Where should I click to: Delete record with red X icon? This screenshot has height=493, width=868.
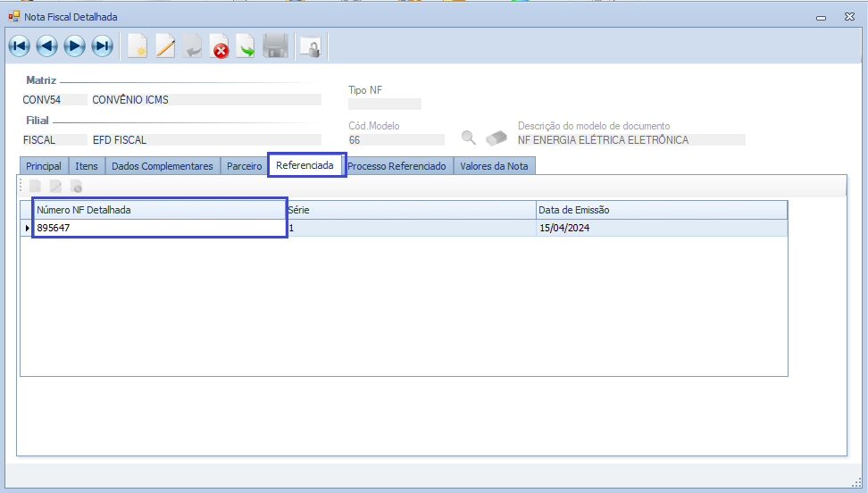pos(220,46)
